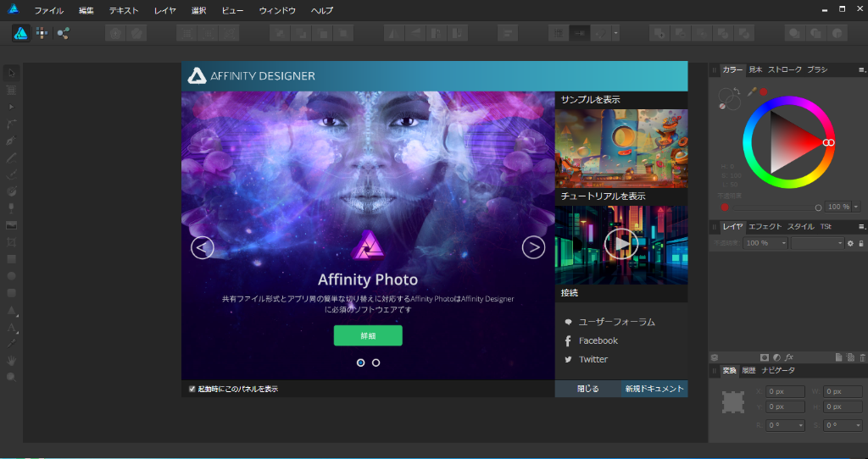This screenshot has width=868, height=459.
Task: Open the color opacity 100% dropdown
Action: click(856, 207)
